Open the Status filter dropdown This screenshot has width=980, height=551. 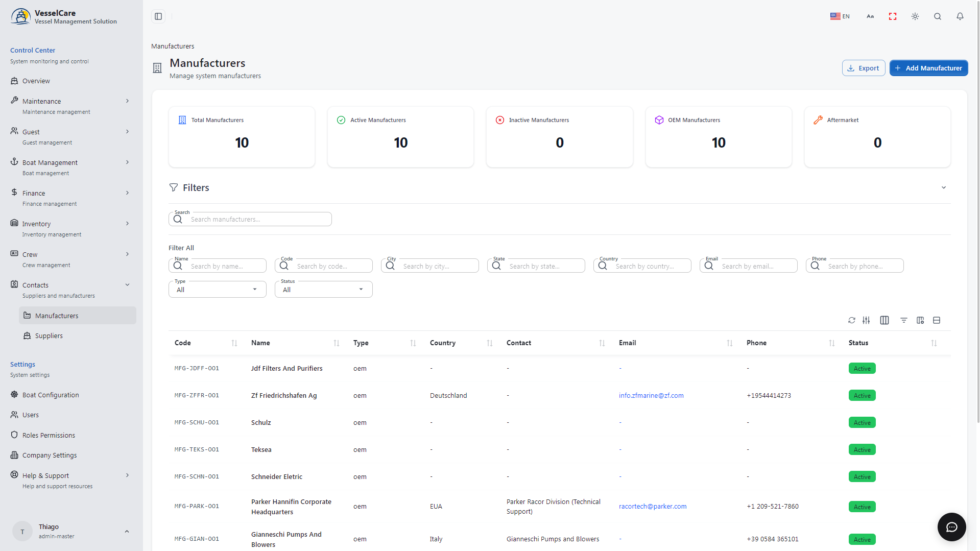click(x=324, y=290)
